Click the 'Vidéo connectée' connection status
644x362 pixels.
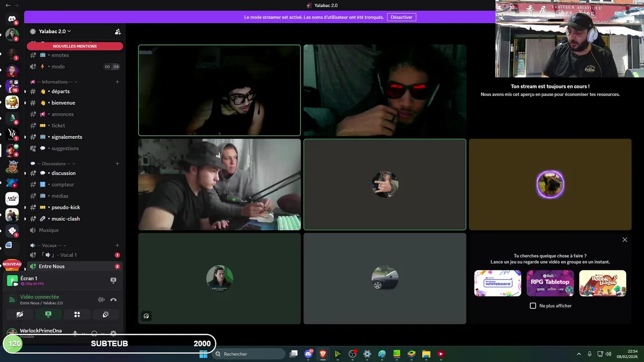click(39, 297)
